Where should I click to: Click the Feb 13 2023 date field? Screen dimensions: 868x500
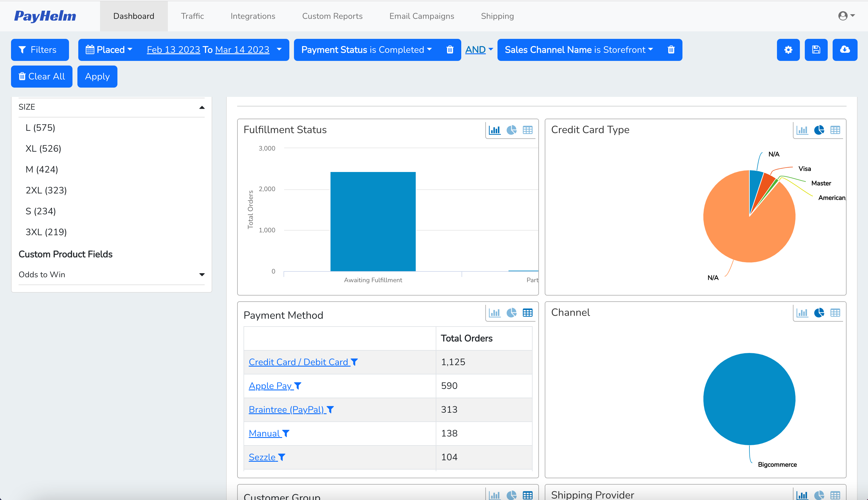click(173, 50)
